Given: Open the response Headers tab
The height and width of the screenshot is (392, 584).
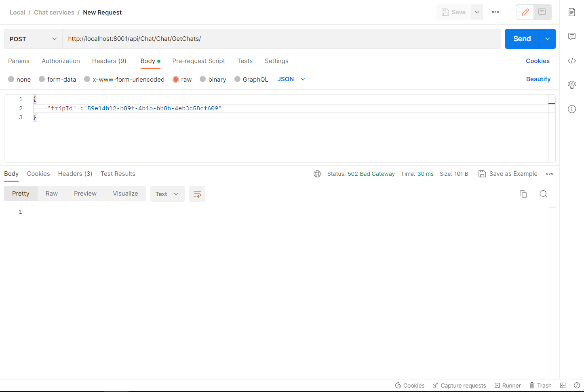Looking at the screenshot, I should 75,173.
